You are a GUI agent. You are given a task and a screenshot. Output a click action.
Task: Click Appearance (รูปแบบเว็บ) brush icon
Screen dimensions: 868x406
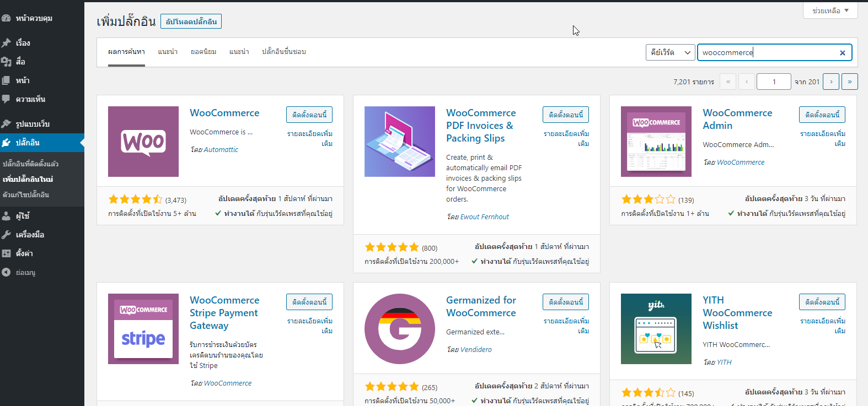pos(6,124)
